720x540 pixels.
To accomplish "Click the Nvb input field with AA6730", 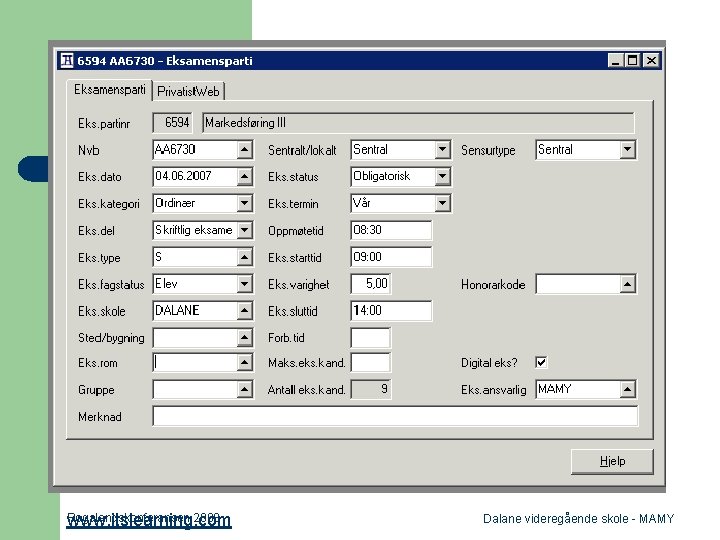I will 195,150.
